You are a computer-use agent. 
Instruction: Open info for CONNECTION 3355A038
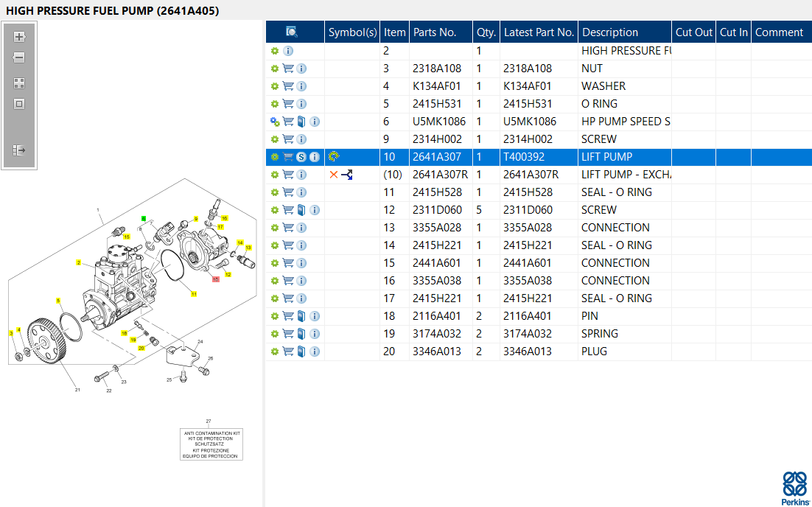(x=301, y=281)
